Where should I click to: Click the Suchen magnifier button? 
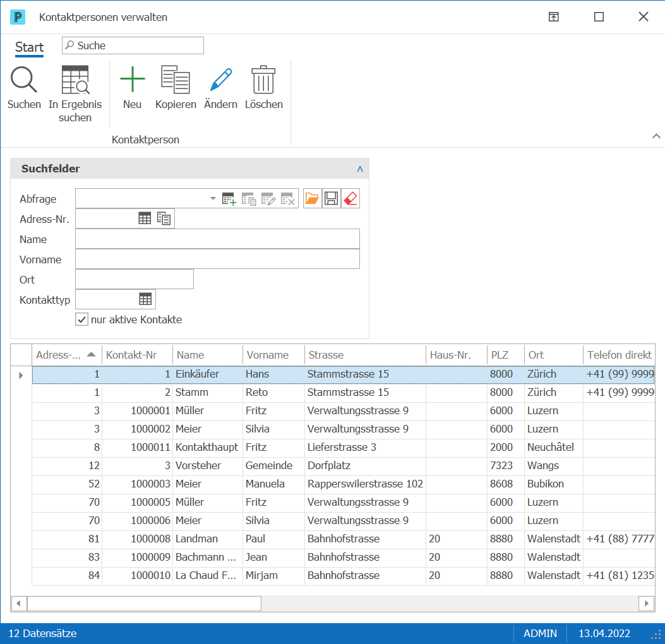coord(24,88)
